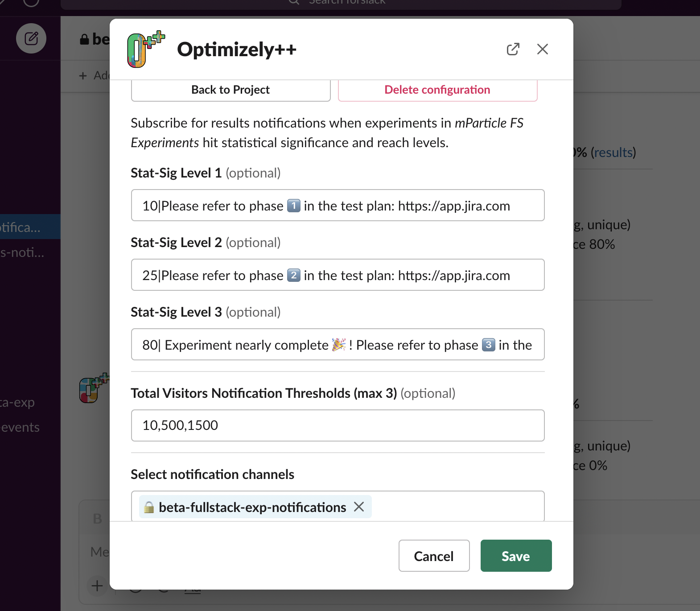Edit the Stat-Sig Level 2 field
This screenshot has height=611, width=700.
pyautogui.click(x=338, y=275)
